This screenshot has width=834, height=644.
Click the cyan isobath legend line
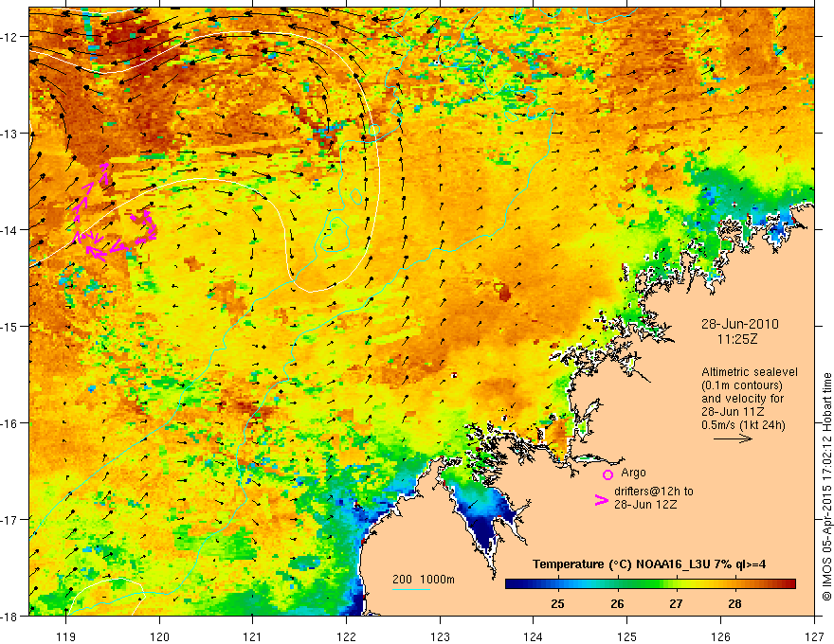pos(411,589)
